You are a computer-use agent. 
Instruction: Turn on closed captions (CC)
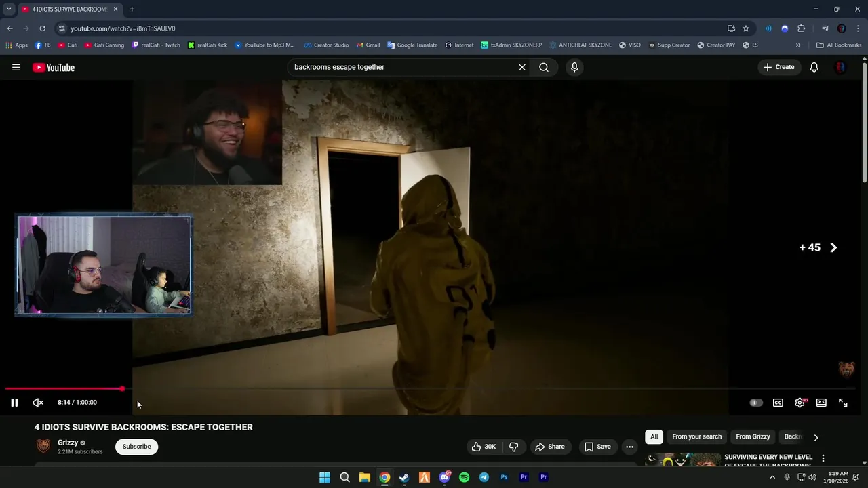click(778, 403)
